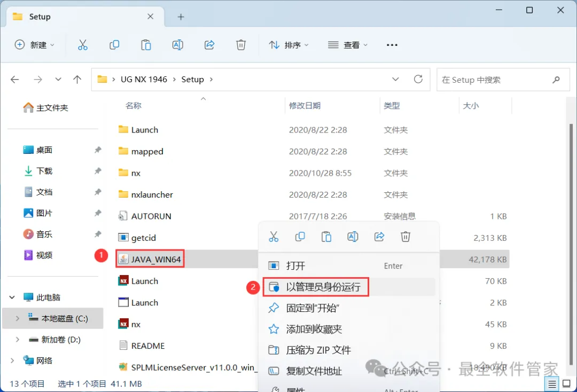Select the nxlauncher folder
This screenshot has width=577, height=392.
click(145, 194)
